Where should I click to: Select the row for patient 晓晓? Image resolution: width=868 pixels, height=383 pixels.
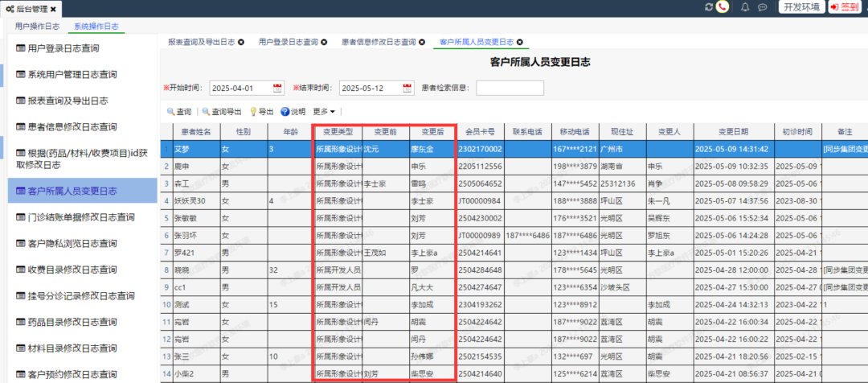(x=514, y=270)
